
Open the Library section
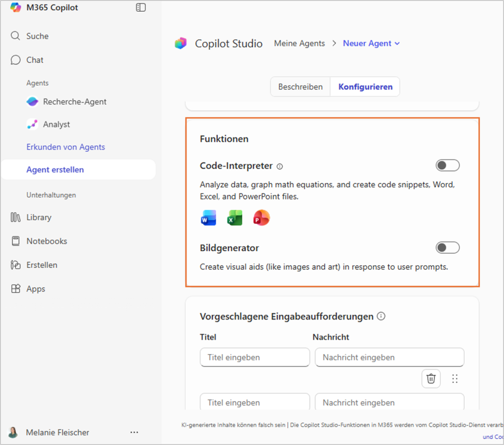click(x=39, y=217)
